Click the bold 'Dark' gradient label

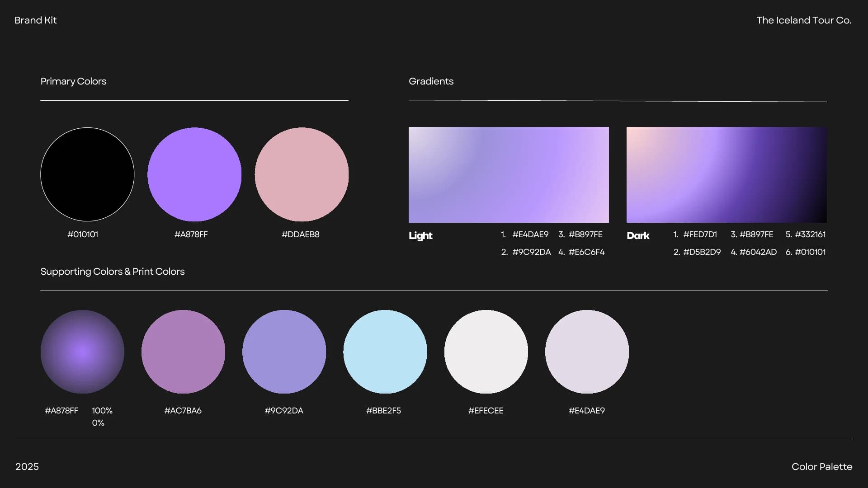pyautogui.click(x=638, y=236)
